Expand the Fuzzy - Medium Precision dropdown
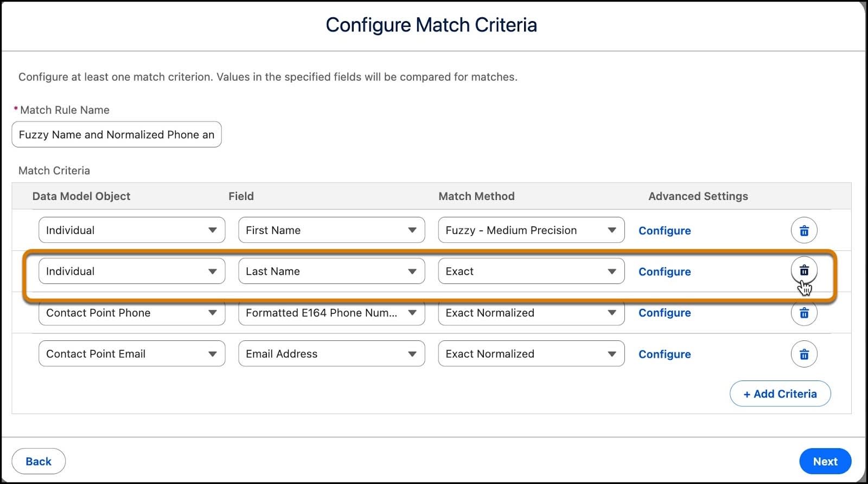 [531, 230]
